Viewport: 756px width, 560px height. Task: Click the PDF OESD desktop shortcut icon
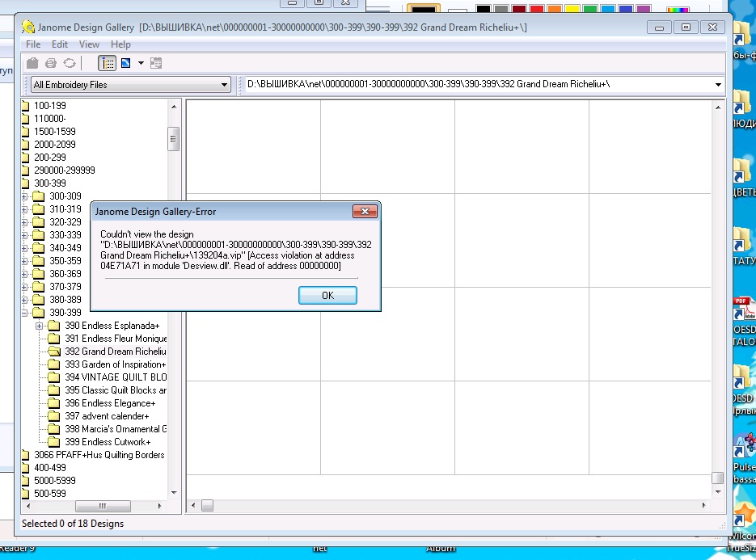pyautogui.click(x=743, y=309)
